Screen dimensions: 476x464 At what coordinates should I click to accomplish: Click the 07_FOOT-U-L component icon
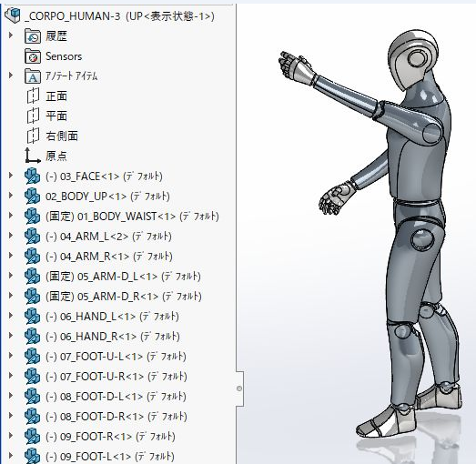coord(32,357)
